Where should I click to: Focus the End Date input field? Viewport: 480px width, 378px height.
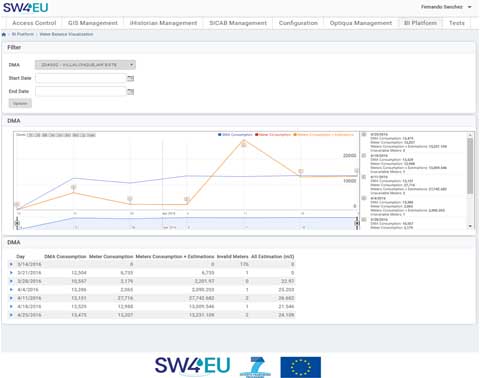(x=81, y=91)
